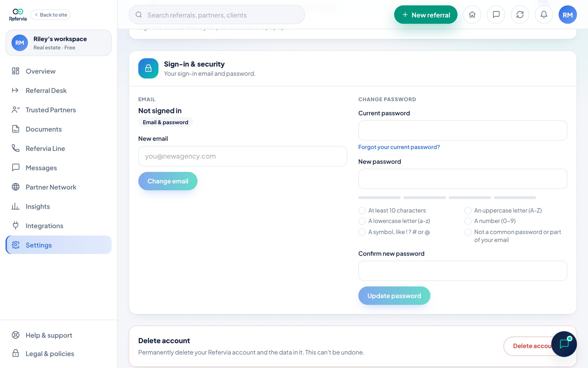Image resolution: width=588 pixels, height=368 pixels.
Task: Open Riley's workspace switcher
Action: point(58,43)
